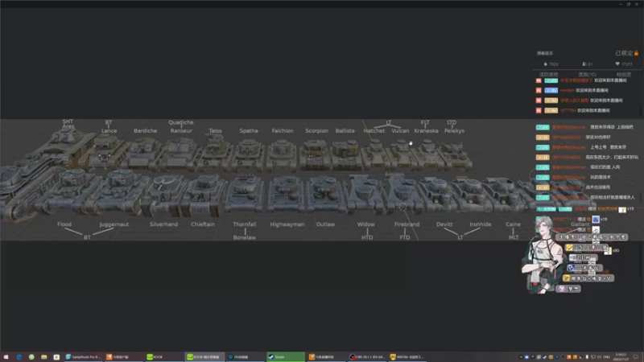The width and height of the screenshot is (644, 362).
Task: Select the Scorpion tank model in the viewport
Action: (316, 154)
